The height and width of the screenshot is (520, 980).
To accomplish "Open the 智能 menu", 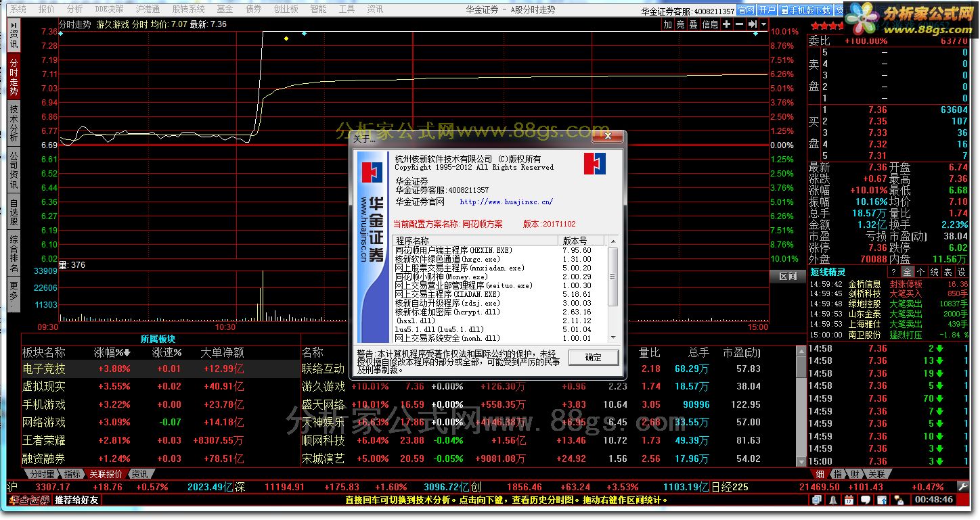I will [x=318, y=9].
